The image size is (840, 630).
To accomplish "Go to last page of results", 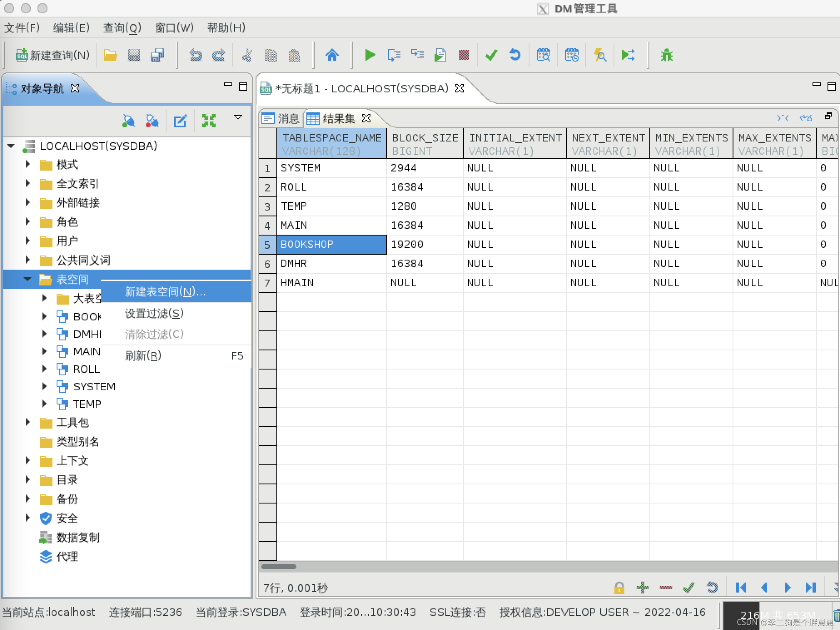I will pos(811,587).
